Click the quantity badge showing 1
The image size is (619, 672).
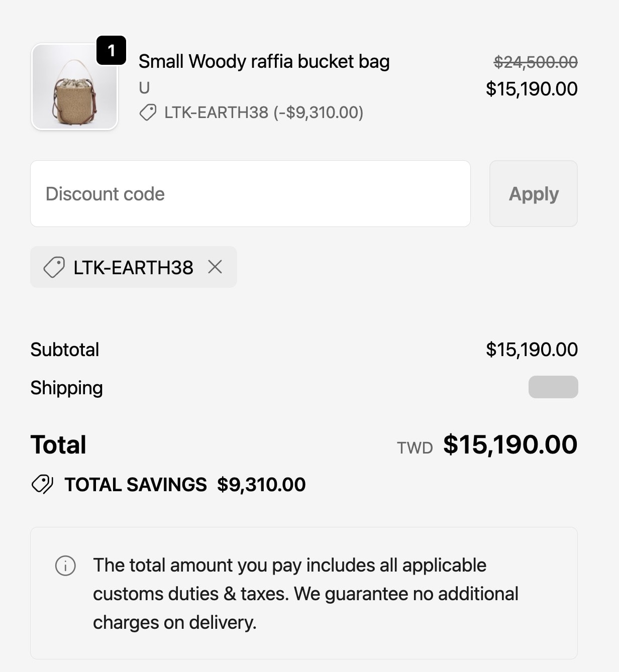coord(111,50)
